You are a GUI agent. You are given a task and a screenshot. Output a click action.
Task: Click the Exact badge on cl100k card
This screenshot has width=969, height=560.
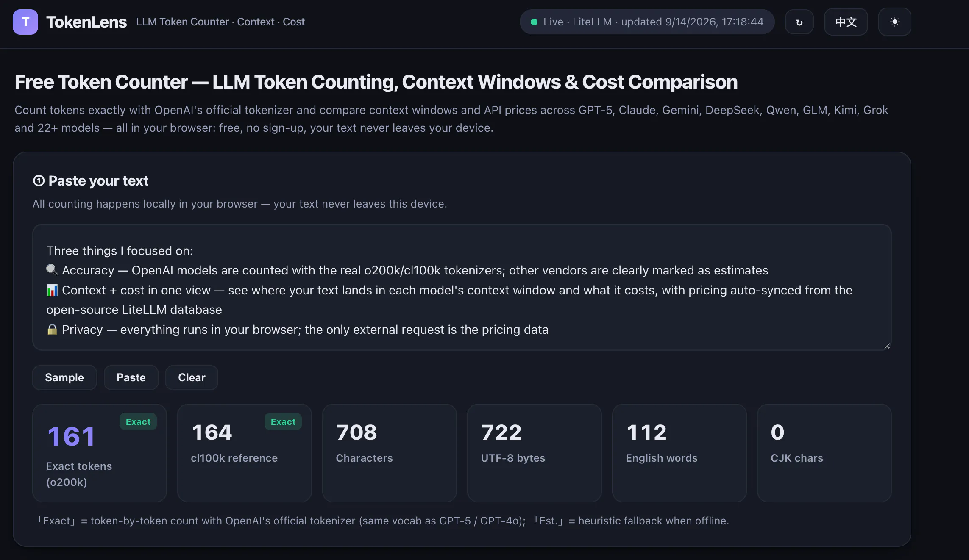[283, 422]
